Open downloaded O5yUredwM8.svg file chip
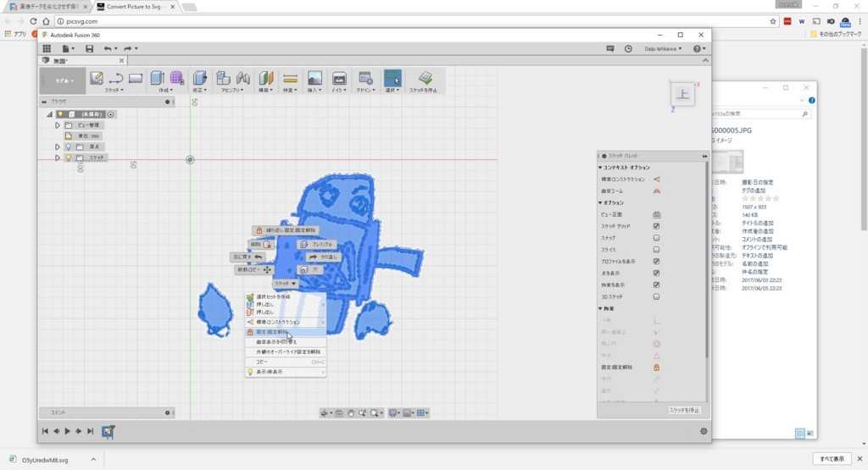The height and width of the screenshot is (470, 868). click(x=46, y=460)
